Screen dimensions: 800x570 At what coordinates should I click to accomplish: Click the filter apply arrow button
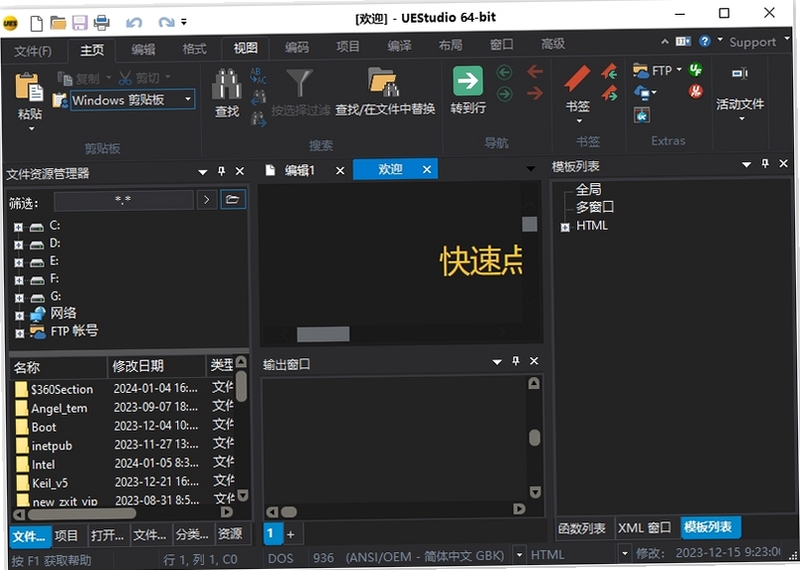tap(207, 200)
